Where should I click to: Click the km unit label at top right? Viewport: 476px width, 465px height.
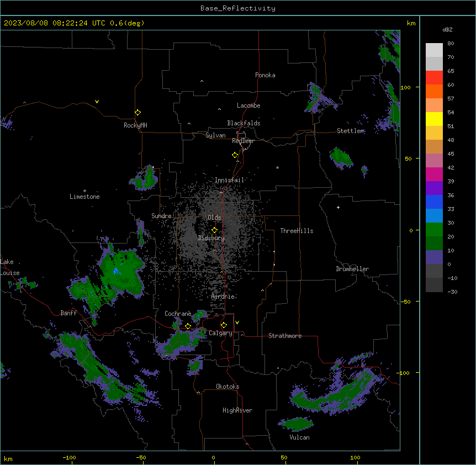click(411, 23)
